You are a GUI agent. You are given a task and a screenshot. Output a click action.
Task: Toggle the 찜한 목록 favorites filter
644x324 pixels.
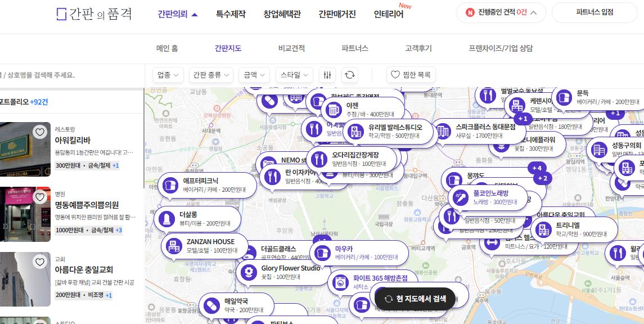411,75
